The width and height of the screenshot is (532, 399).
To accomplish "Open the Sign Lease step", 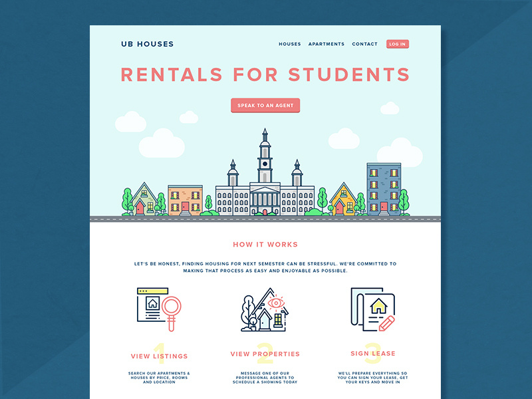I will coord(373,354).
